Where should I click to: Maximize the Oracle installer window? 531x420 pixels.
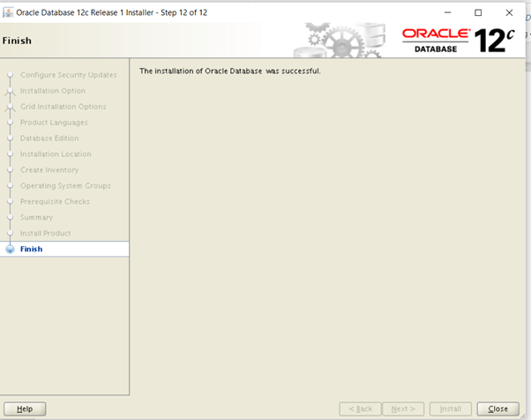(x=478, y=12)
